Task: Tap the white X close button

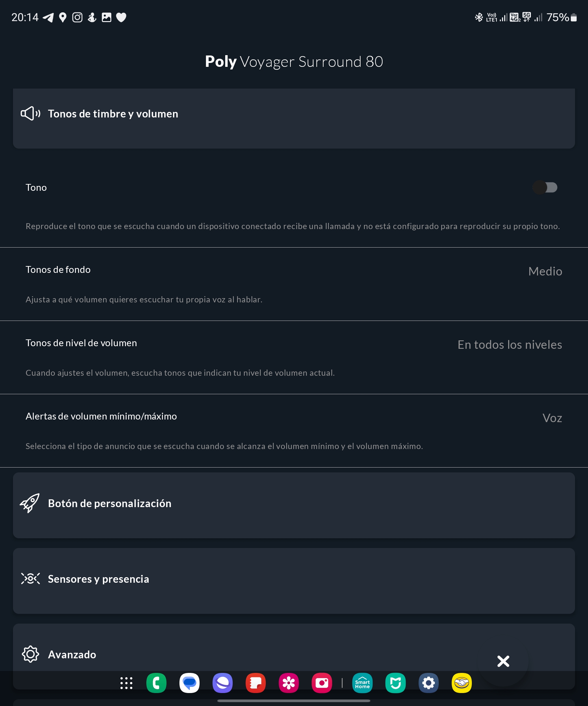Action: pos(503,661)
